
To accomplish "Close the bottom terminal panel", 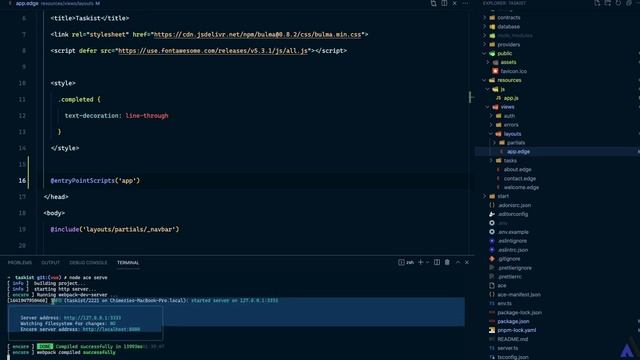I will (467, 262).
